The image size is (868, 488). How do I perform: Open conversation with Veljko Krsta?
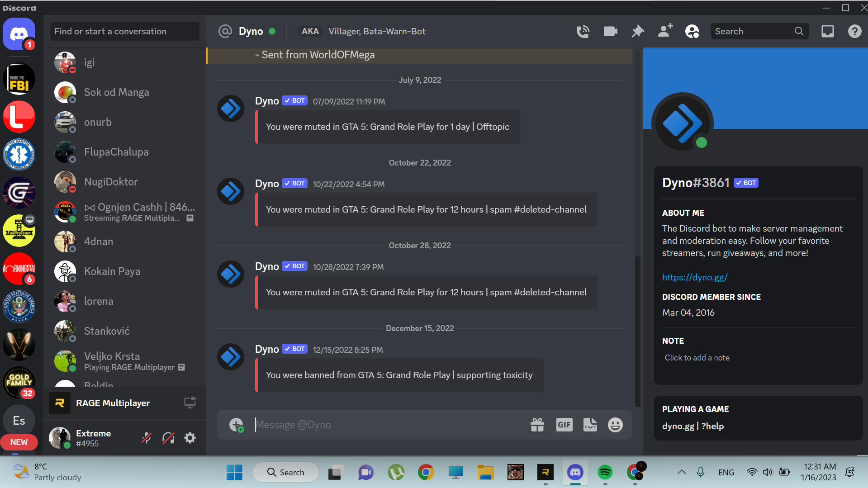[125, 361]
